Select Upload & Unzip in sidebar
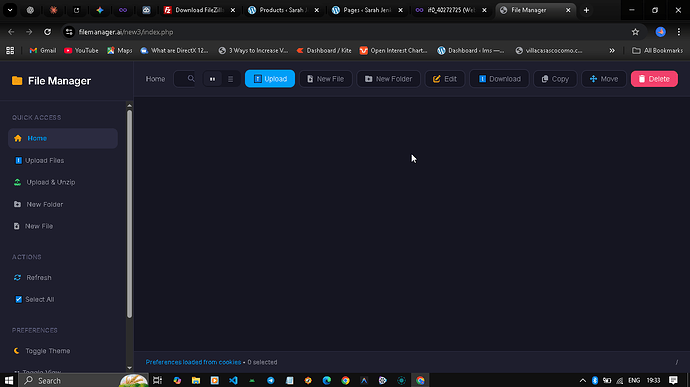This screenshot has width=690, height=387. coord(63,182)
